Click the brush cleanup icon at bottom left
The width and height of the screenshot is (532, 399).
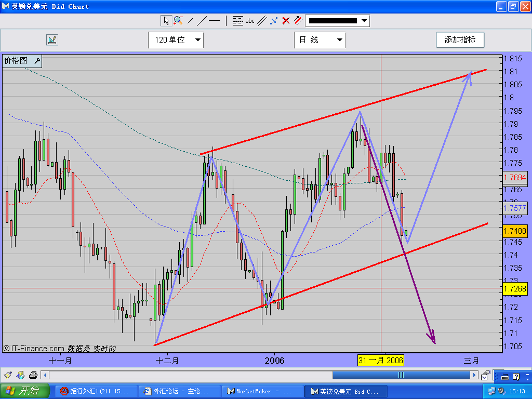point(8,375)
